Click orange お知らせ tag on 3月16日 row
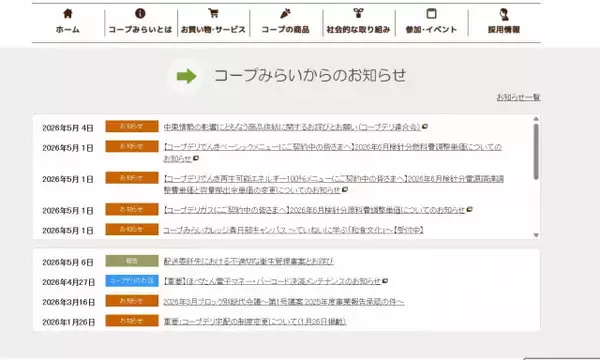Screen dimensions: 600x360 132,301
